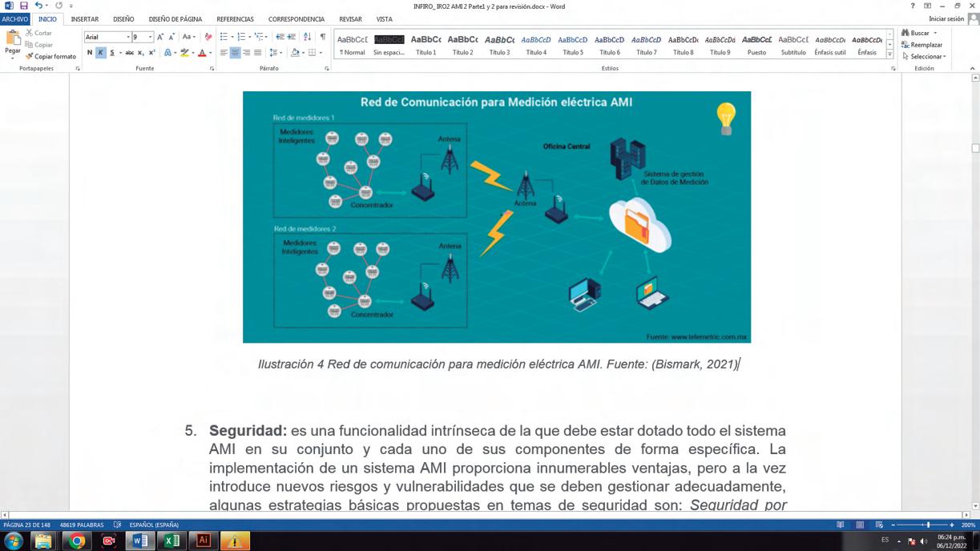Zoom in with plus button in status bar
Viewport: 980px width, 551px height.
click(x=952, y=525)
